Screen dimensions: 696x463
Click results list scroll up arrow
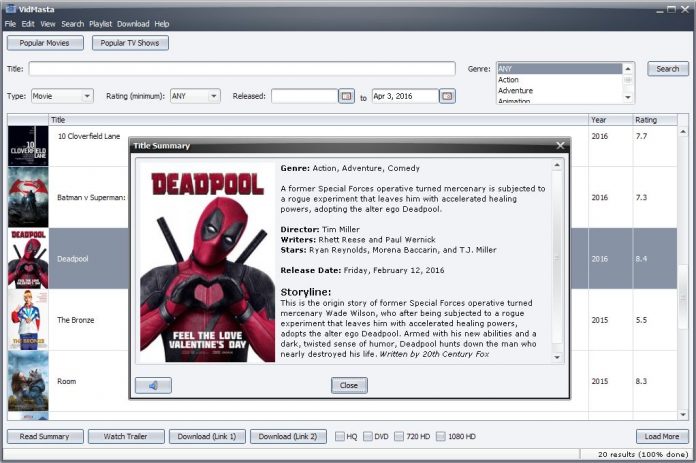683,132
